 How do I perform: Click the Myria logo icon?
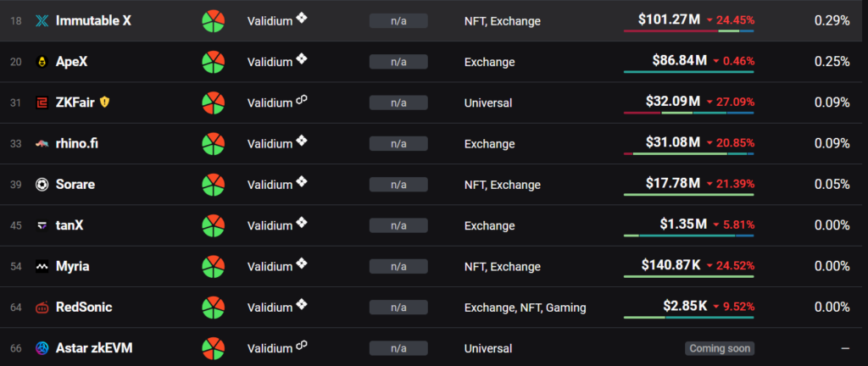click(x=42, y=267)
